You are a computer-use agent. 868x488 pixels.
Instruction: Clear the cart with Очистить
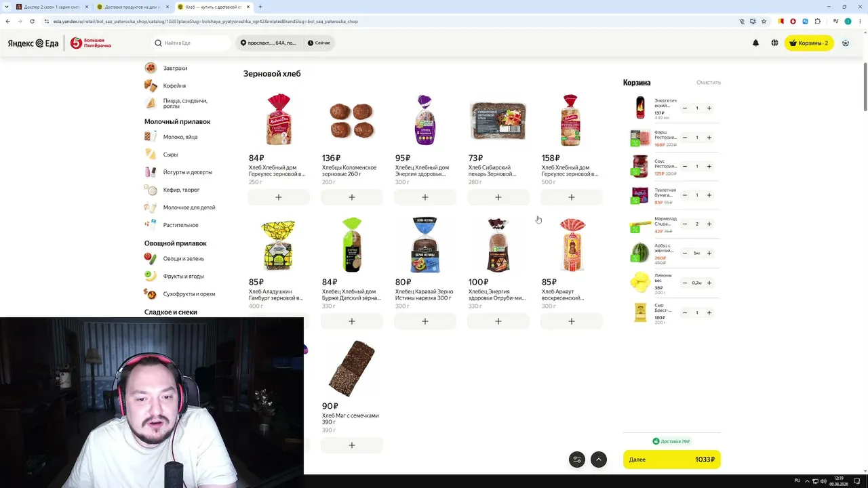709,83
